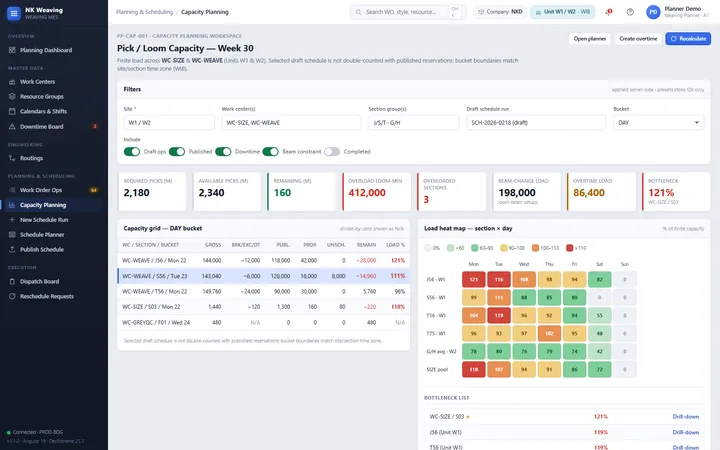Click the Reschedule Requests refresh icon
The height and width of the screenshot is (450, 720).
(x=12, y=296)
